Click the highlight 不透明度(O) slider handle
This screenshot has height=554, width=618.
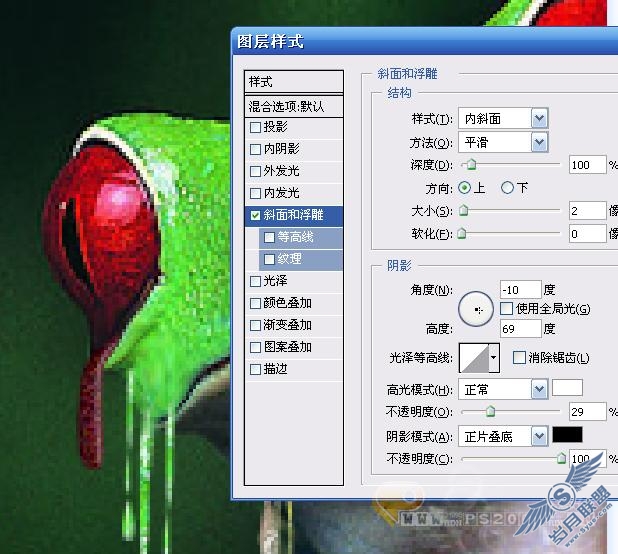point(490,411)
